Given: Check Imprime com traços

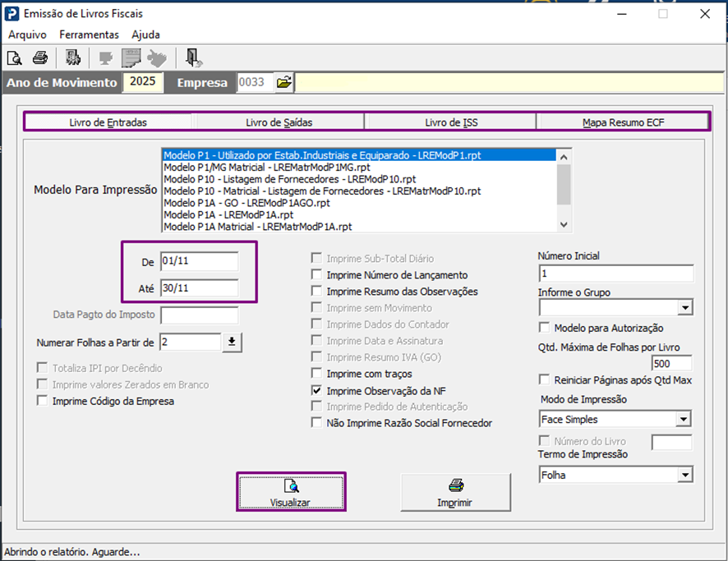Looking at the screenshot, I should (x=316, y=373).
